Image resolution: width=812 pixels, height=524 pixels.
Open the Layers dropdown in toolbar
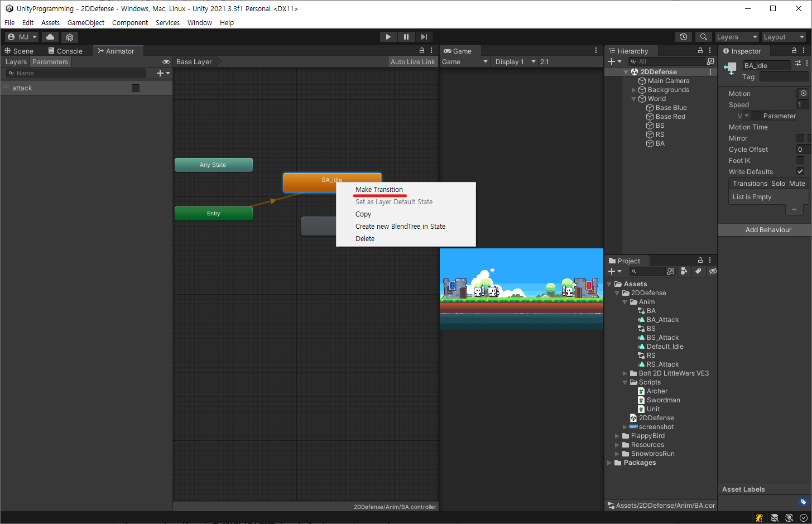(737, 37)
